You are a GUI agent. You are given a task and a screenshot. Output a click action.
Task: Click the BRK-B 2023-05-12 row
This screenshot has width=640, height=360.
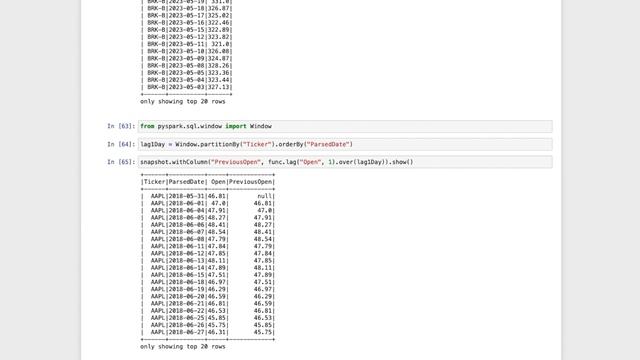coord(187,37)
